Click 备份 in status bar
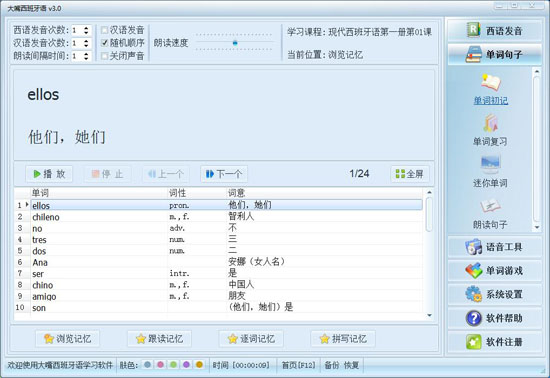Screen dimensions: 550x378 (331, 365)
